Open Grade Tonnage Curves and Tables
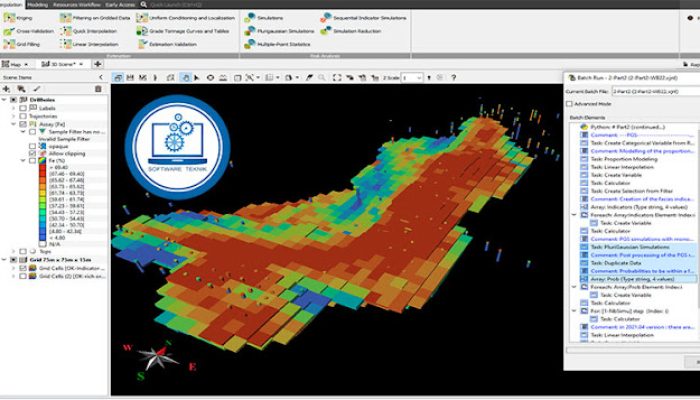Viewport: 700px width, 400px height. 183,31
